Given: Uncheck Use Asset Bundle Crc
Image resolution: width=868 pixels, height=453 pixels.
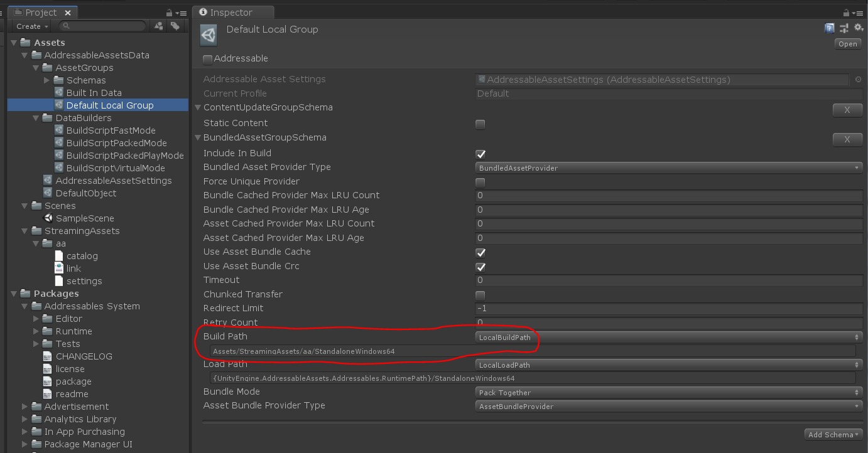Looking at the screenshot, I should [480, 267].
